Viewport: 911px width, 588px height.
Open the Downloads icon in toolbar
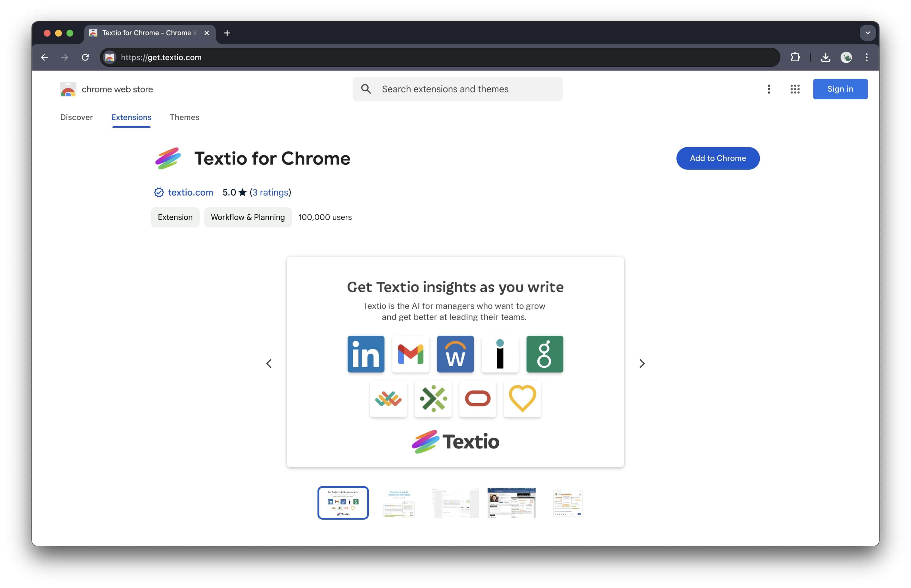[x=826, y=57]
